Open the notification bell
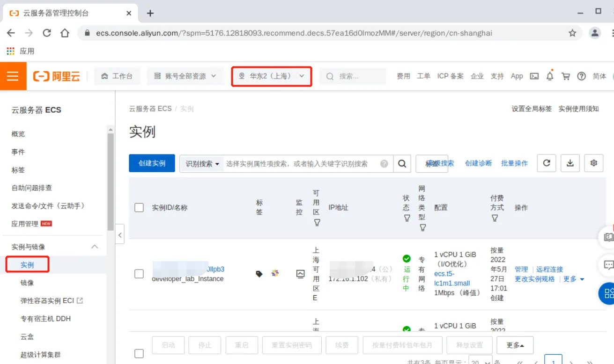This screenshot has height=364, width=614. click(550, 76)
